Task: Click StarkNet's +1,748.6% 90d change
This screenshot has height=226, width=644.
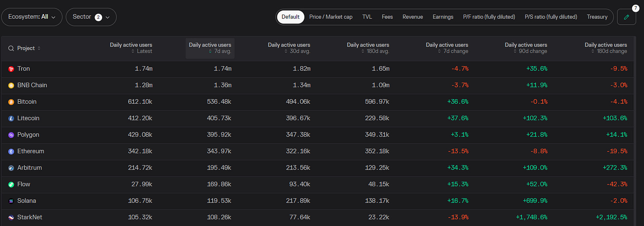Action: (531, 218)
